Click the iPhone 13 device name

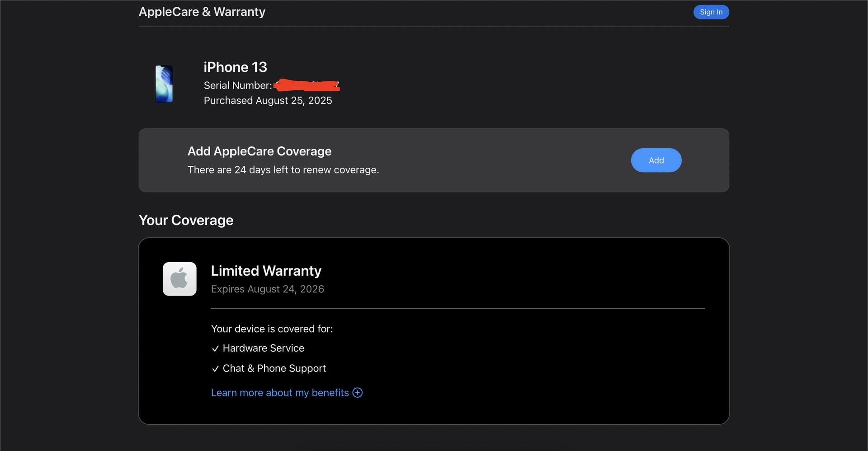point(235,67)
